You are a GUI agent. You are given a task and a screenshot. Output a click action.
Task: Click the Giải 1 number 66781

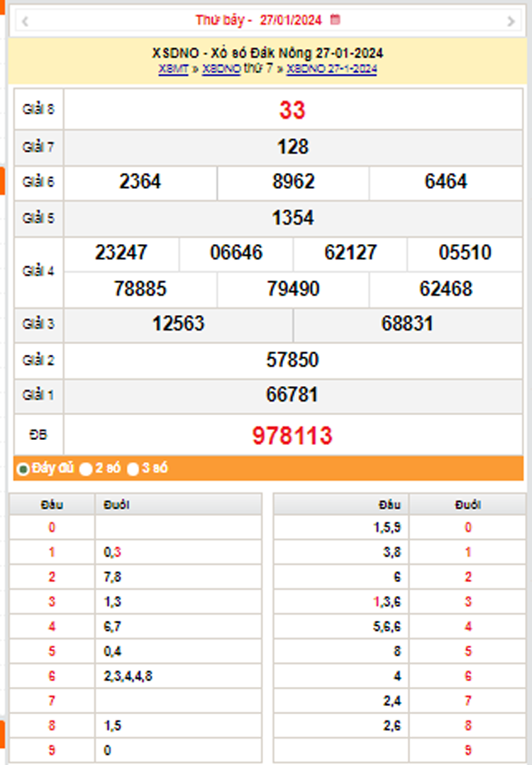pyautogui.click(x=292, y=395)
